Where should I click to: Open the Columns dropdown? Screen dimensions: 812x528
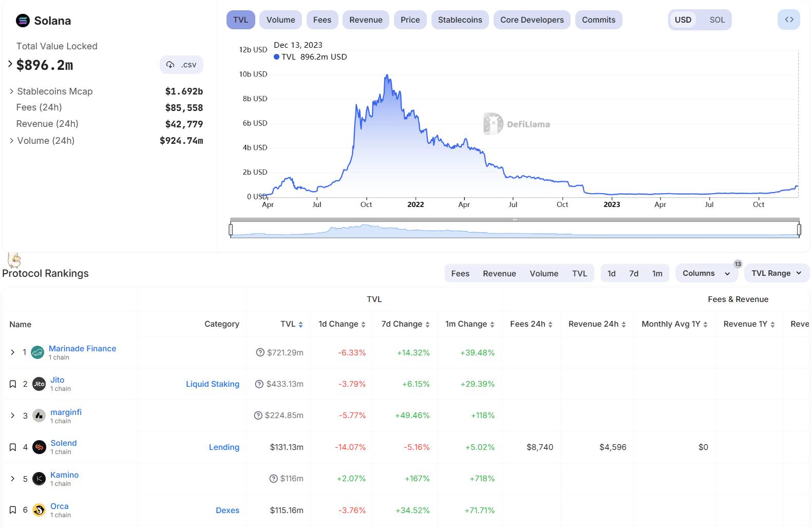[x=707, y=273]
